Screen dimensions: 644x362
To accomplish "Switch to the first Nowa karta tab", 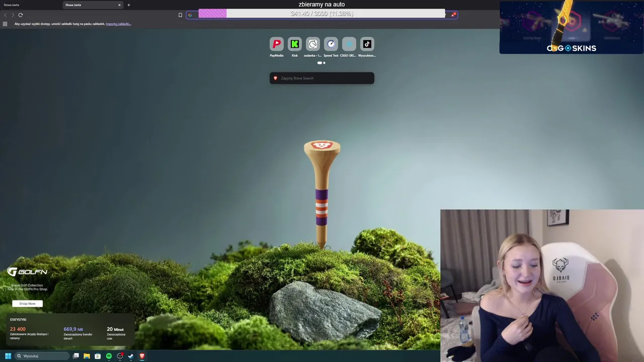I will [30, 5].
